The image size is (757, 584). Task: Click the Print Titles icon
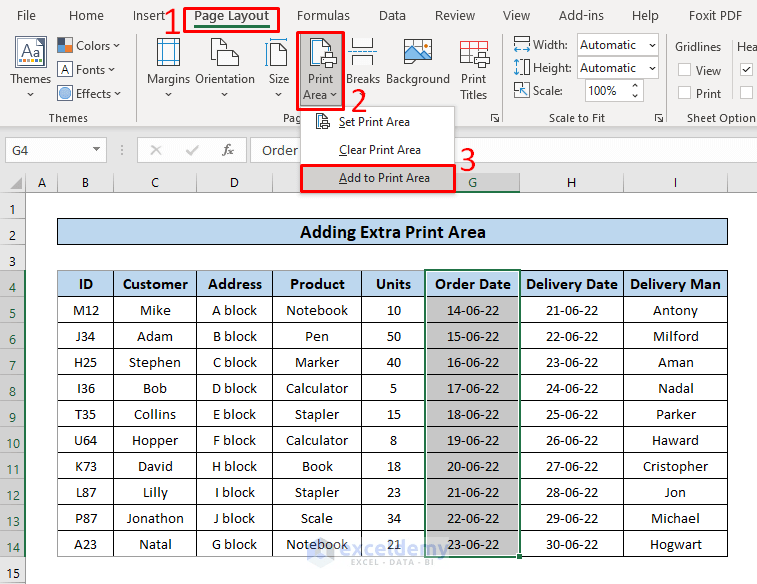[474, 54]
